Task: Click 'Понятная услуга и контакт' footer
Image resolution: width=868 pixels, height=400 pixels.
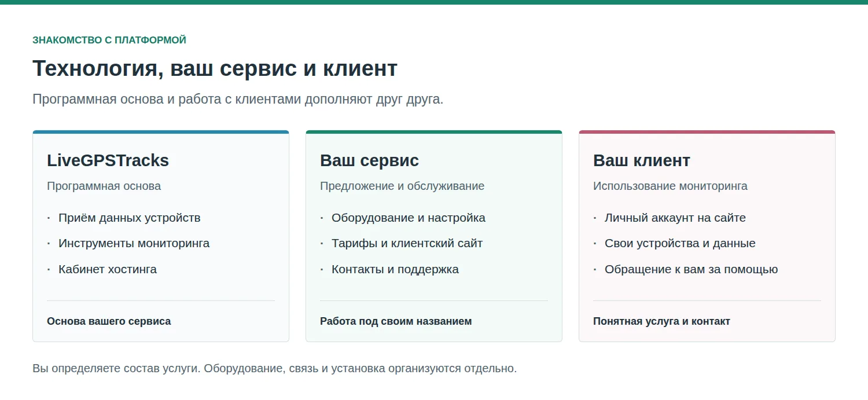Action: pyautogui.click(x=661, y=321)
